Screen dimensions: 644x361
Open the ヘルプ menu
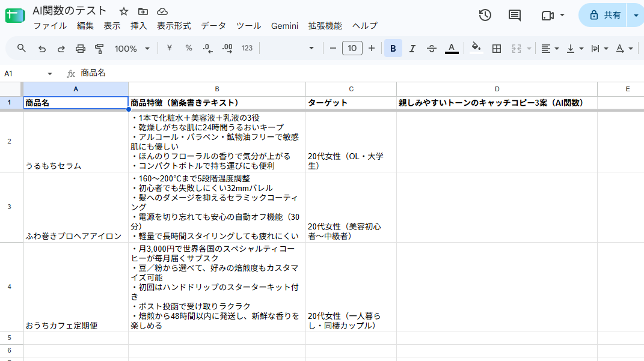(x=365, y=26)
